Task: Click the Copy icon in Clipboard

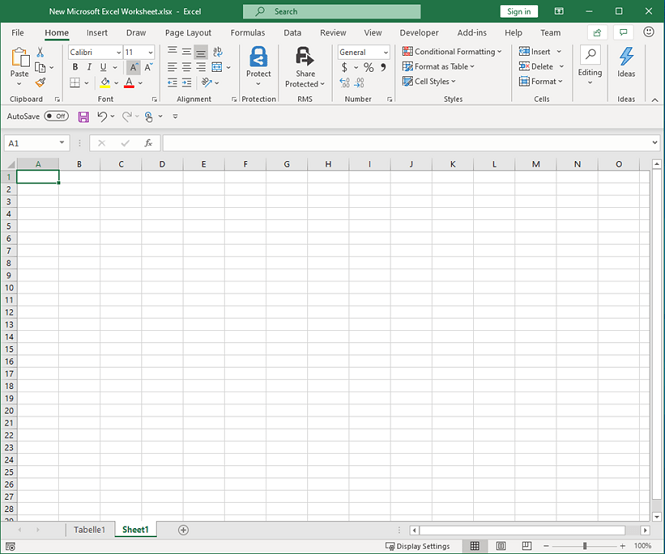Action: click(x=40, y=67)
